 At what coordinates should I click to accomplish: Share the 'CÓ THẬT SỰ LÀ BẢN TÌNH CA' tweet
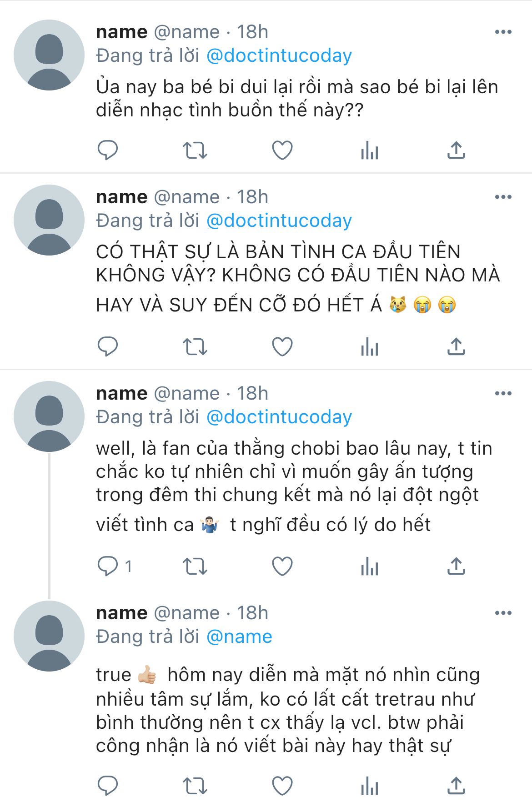pyautogui.click(x=456, y=347)
